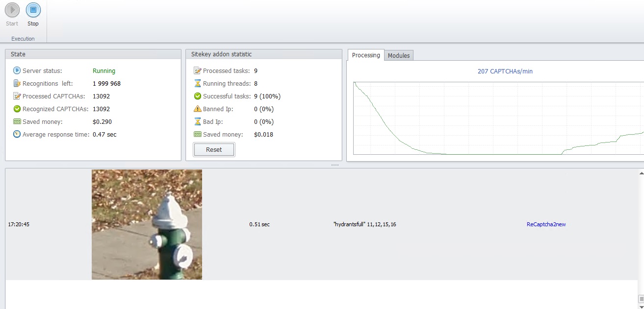The width and height of the screenshot is (644, 309).
Task: Click the $0.018 saved money value
Action: tap(263, 135)
